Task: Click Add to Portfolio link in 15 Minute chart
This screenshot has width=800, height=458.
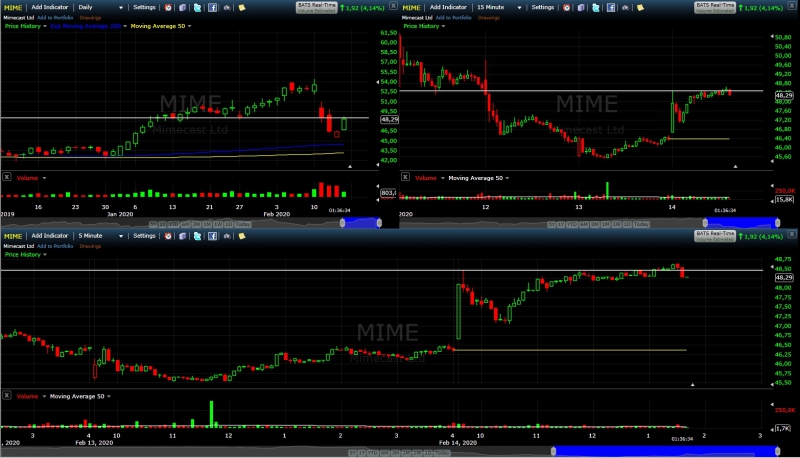Action: (454, 17)
